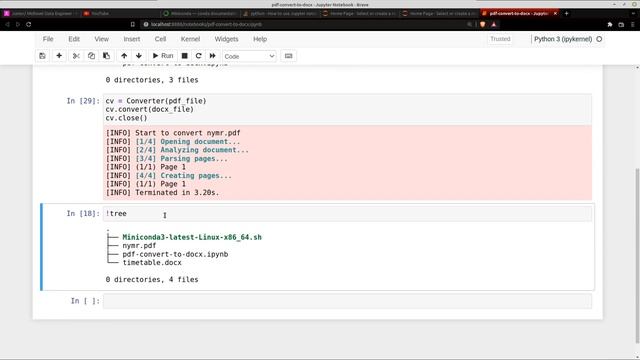Open the Brave Rewards triangle icon

click(494, 24)
